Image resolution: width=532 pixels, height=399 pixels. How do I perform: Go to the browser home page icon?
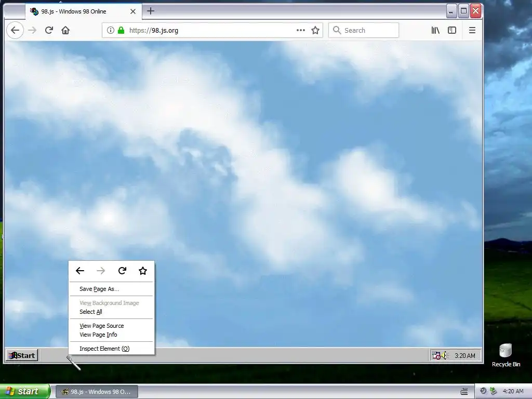tap(65, 30)
